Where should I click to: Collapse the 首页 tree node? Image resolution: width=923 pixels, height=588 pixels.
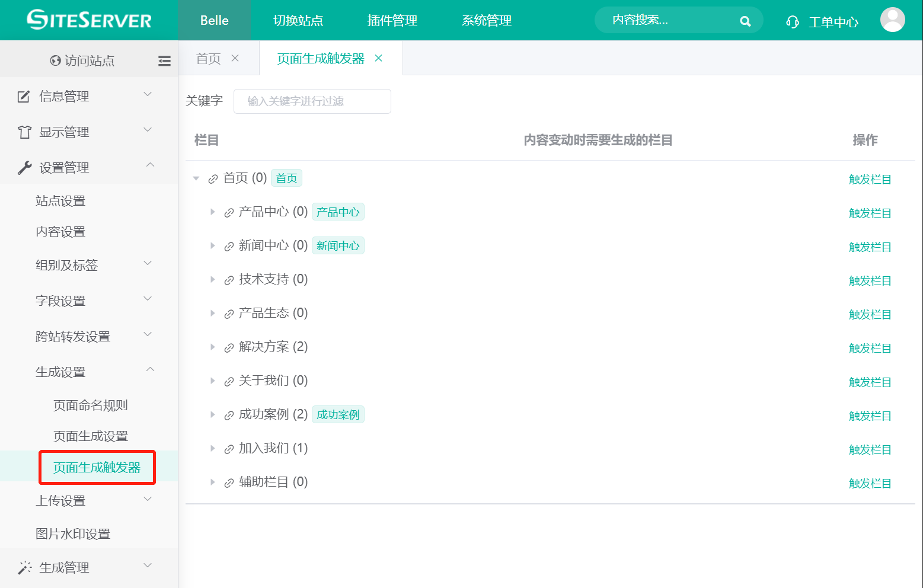pyautogui.click(x=196, y=178)
